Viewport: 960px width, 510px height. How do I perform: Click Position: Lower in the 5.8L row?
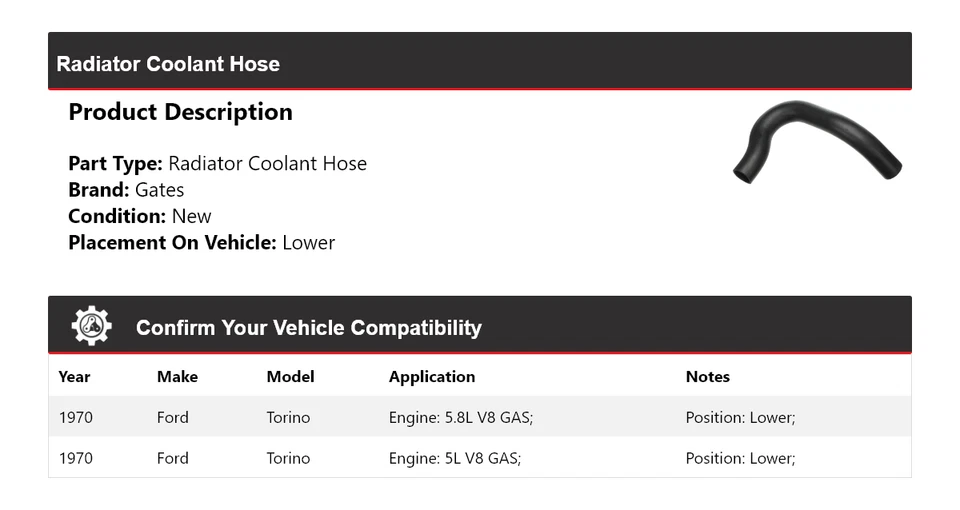tap(740, 417)
